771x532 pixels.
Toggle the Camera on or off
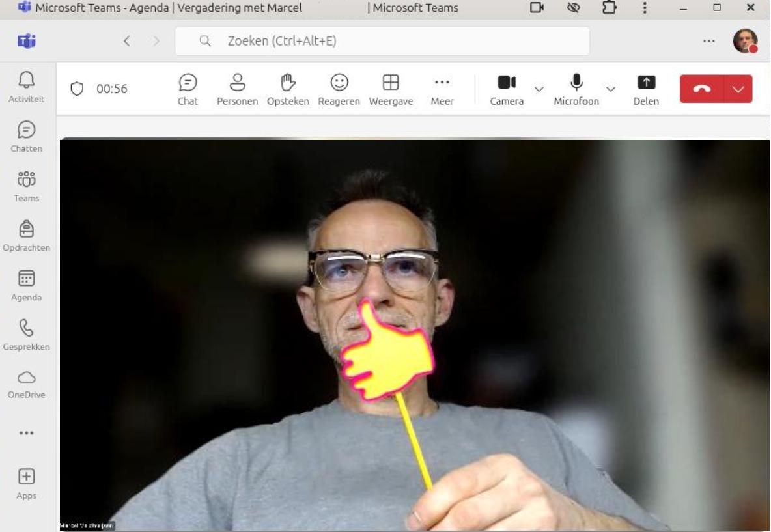tap(507, 89)
